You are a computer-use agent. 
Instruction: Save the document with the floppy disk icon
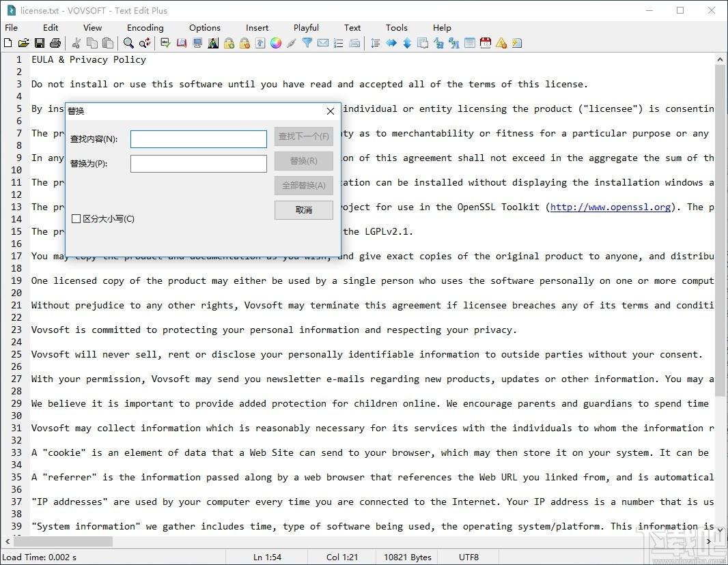click(39, 43)
